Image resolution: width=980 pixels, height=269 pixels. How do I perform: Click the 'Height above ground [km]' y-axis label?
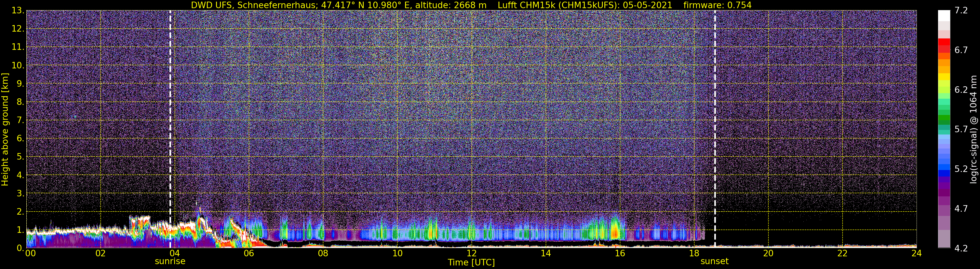pos(5,129)
